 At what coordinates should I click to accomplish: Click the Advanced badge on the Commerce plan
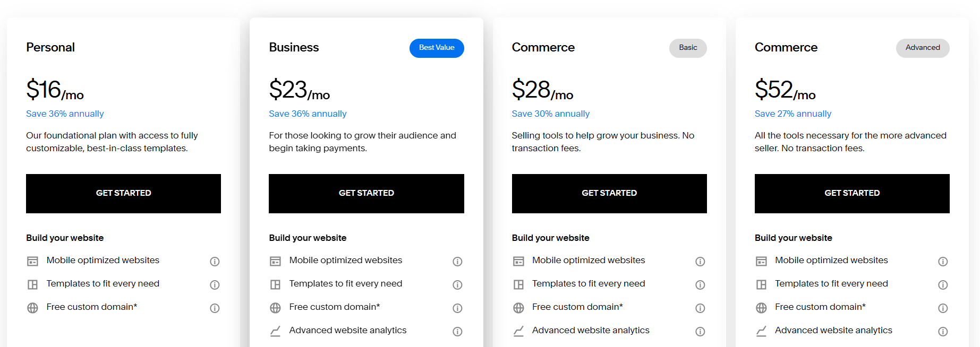(923, 48)
